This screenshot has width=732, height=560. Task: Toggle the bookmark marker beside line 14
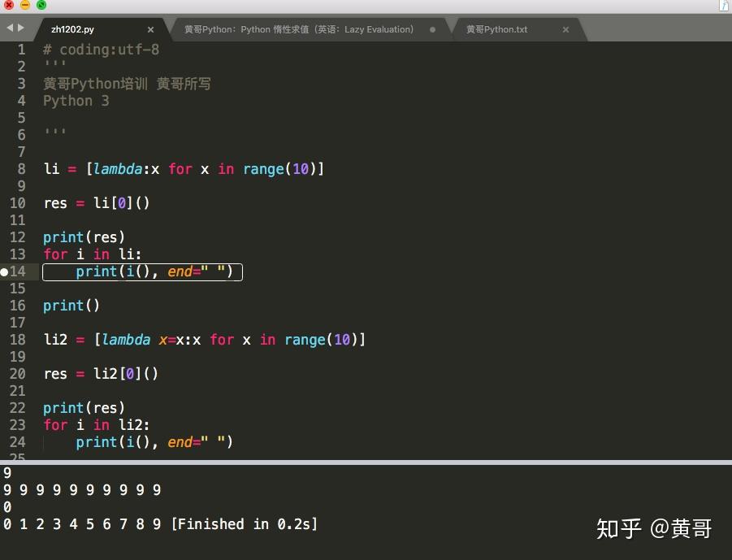click(x=6, y=271)
